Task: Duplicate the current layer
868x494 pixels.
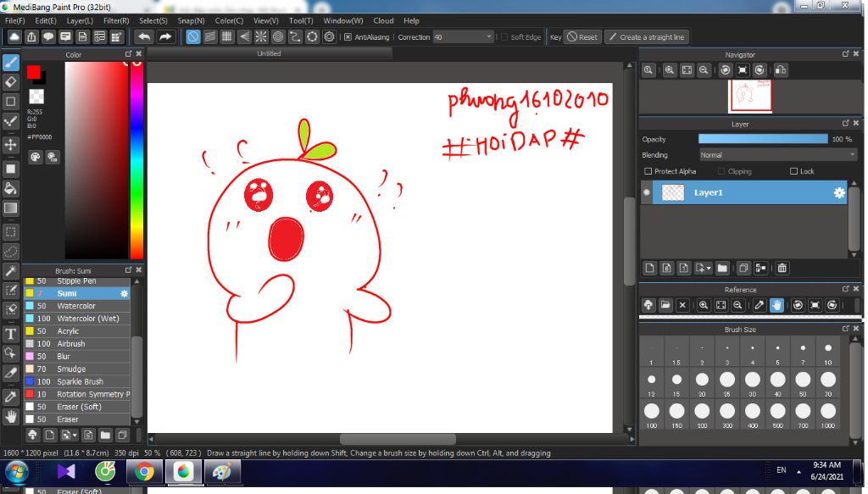Action: pyautogui.click(x=743, y=269)
